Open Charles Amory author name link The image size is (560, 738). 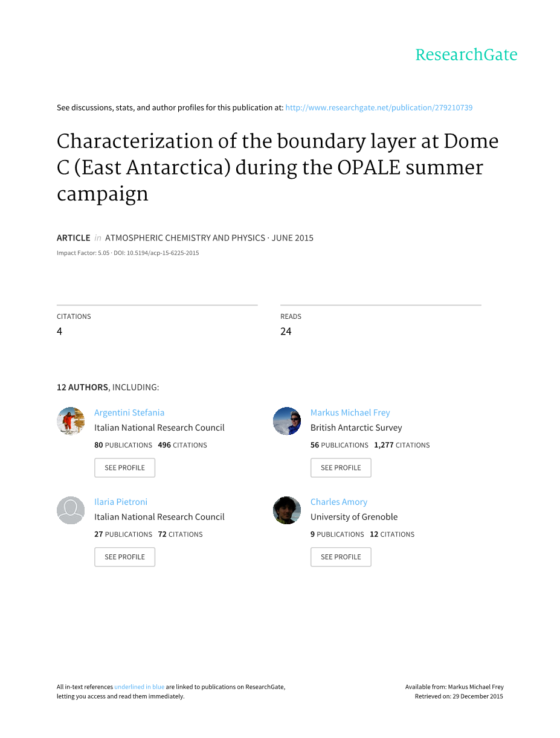click(x=338, y=502)
